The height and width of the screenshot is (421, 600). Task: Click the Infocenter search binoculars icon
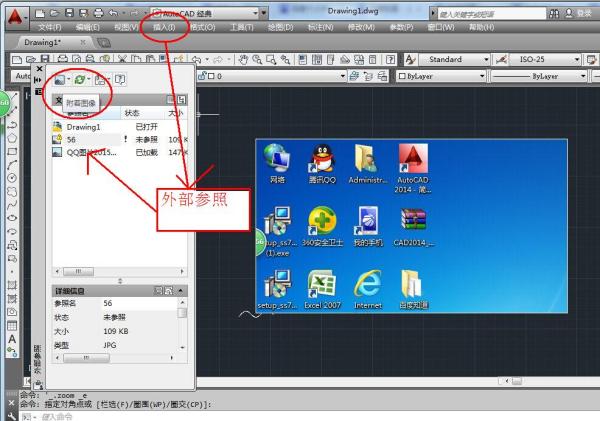pyautogui.click(x=554, y=14)
